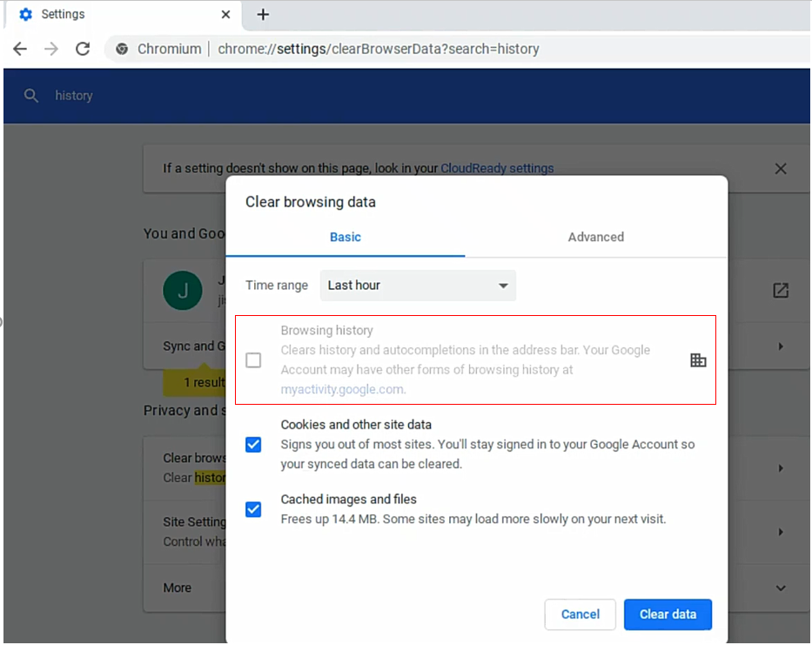The height and width of the screenshot is (645, 812).
Task: Click the browser forward arrow
Action: click(51, 49)
